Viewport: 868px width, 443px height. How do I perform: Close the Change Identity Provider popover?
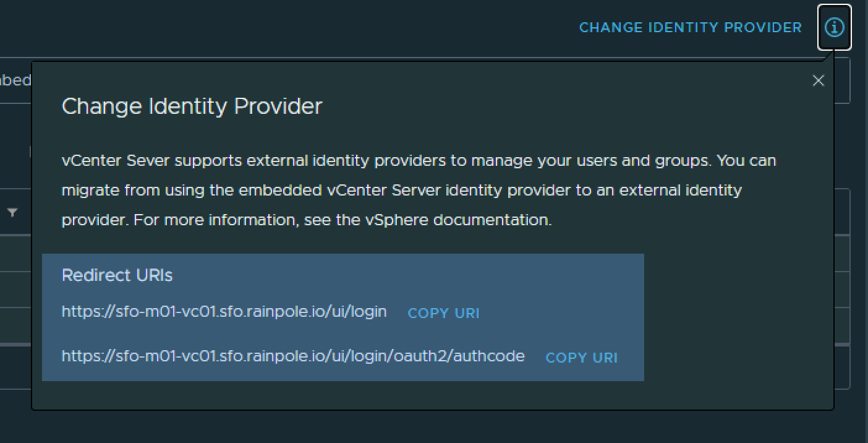point(818,80)
